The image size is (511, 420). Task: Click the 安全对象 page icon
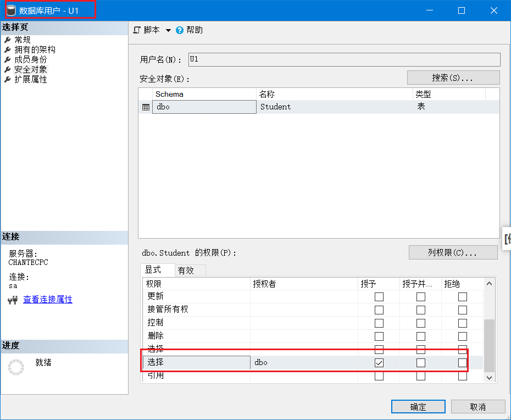[x=8, y=70]
